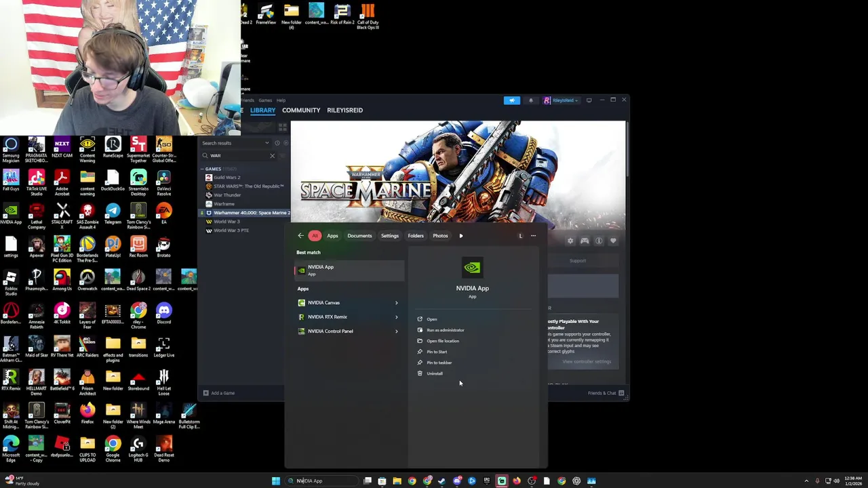
Task: Select the Folders search filter
Action: pos(416,236)
